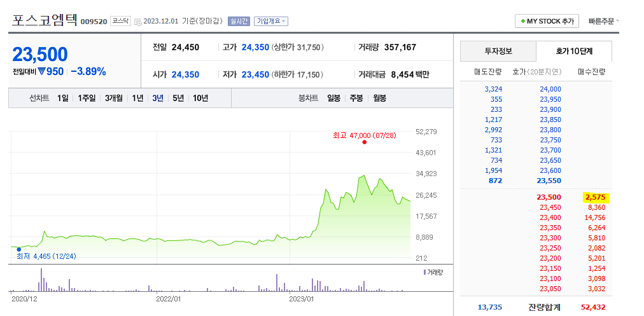
Task: Click 고가 value 24,350
Action: pyautogui.click(x=255, y=47)
